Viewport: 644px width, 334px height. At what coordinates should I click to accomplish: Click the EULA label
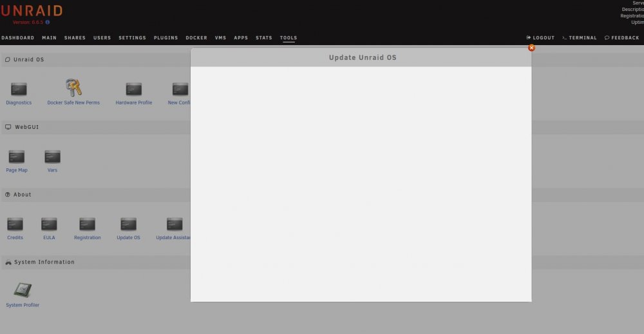coord(50,238)
